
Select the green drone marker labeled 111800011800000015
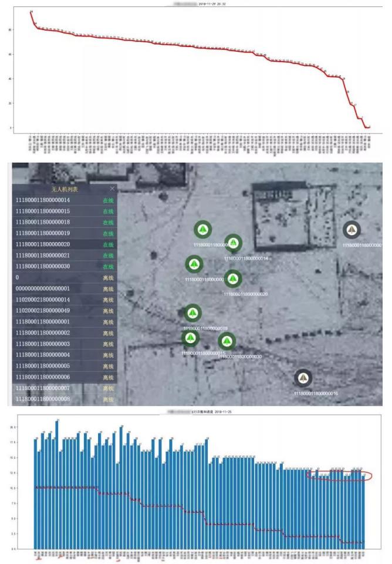190,338
